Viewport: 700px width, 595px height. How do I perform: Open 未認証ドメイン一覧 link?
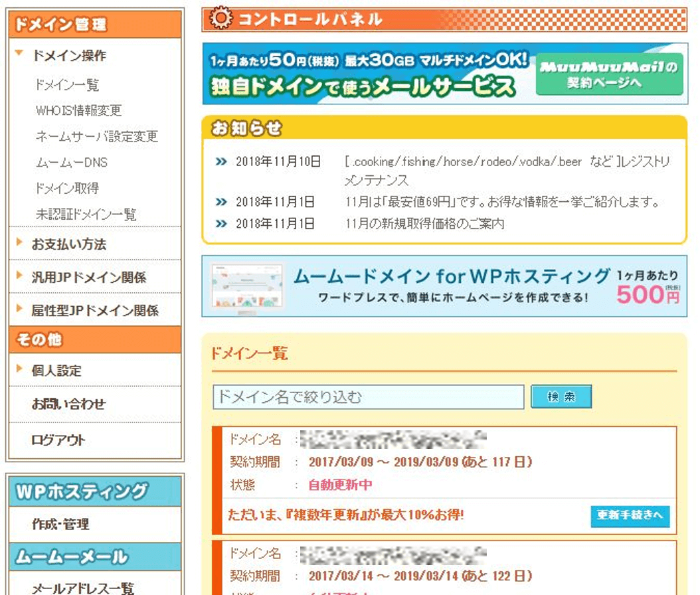(86, 214)
